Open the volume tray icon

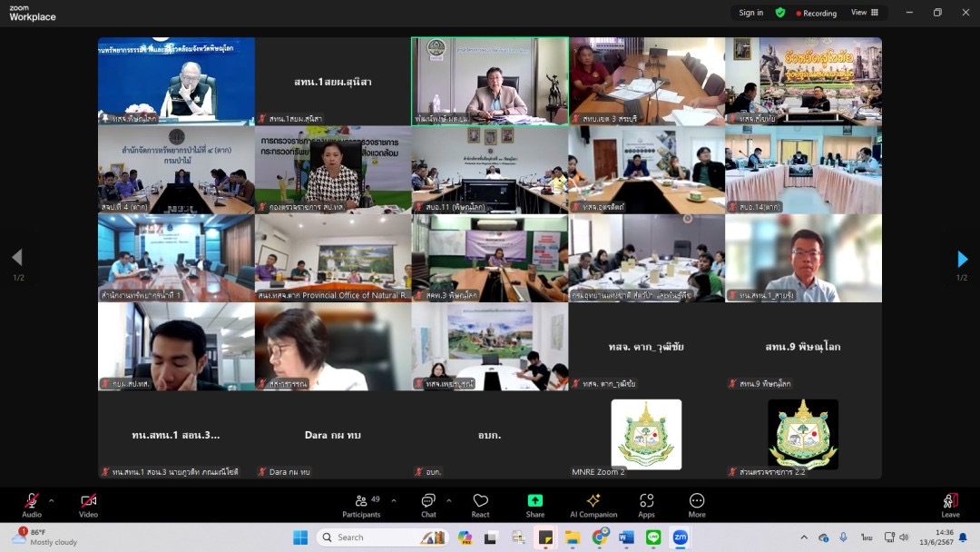[904, 537]
